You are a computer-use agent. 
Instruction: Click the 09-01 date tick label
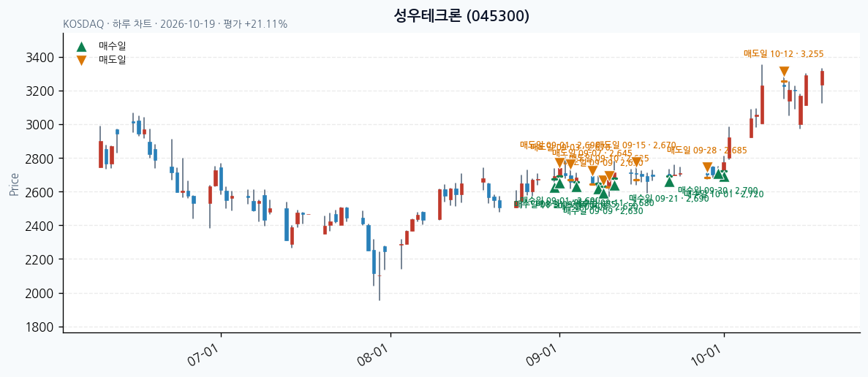[543, 354]
